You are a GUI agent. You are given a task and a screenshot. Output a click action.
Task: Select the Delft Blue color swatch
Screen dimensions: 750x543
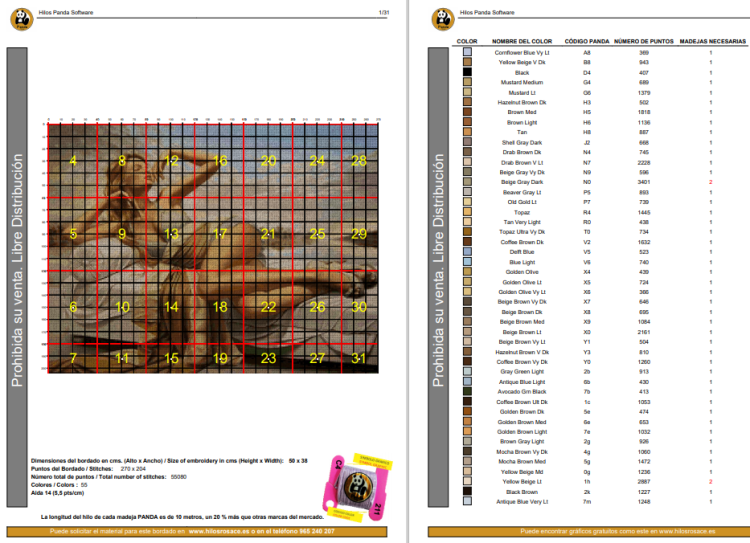click(x=467, y=251)
